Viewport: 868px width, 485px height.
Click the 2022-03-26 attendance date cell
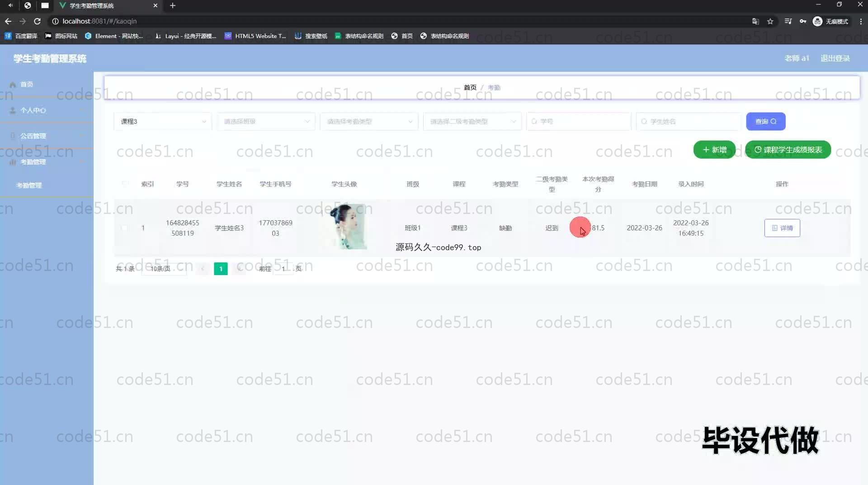pyautogui.click(x=645, y=228)
